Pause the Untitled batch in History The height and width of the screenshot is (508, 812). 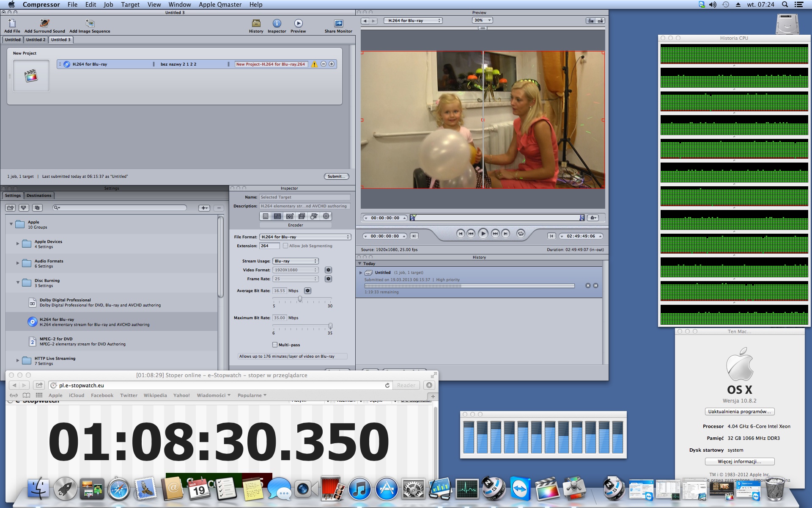[x=595, y=286]
